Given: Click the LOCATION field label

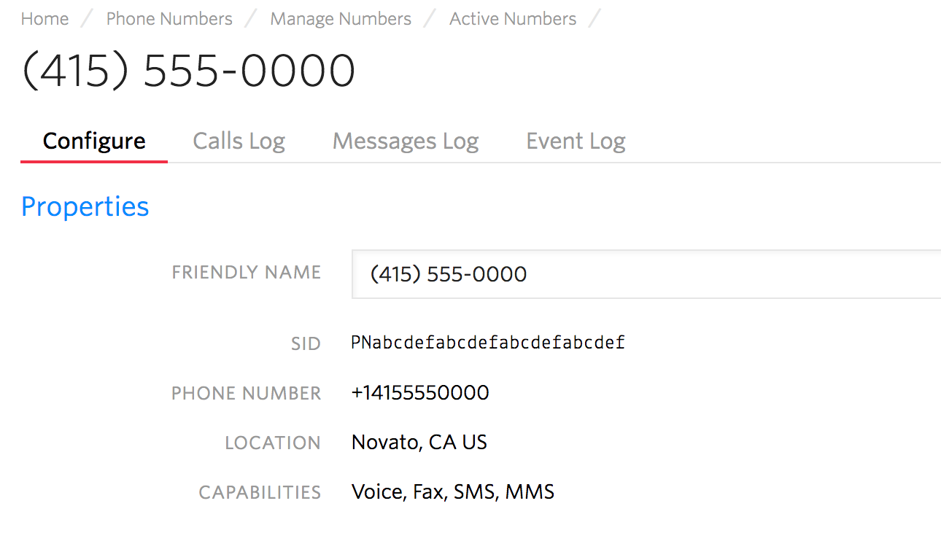Looking at the screenshot, I should pos(273,443).
